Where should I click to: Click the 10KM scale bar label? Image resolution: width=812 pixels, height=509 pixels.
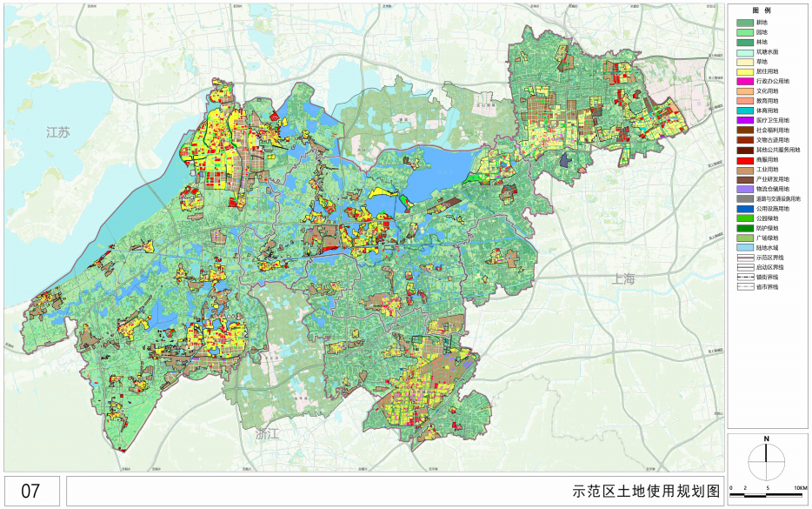point(801,488)
